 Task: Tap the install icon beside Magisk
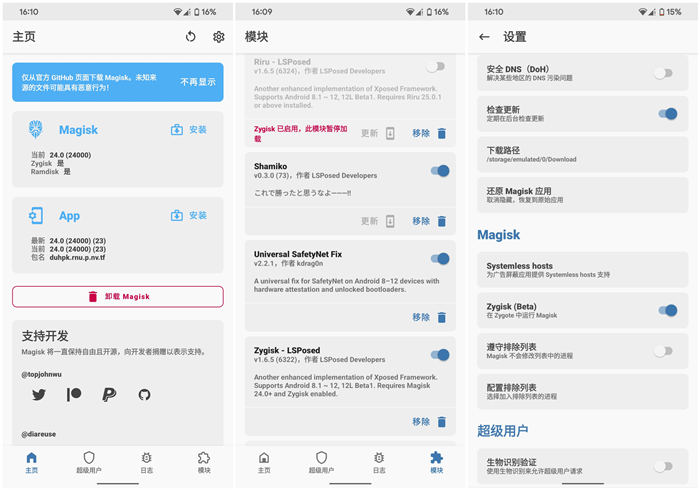point(177,129)
